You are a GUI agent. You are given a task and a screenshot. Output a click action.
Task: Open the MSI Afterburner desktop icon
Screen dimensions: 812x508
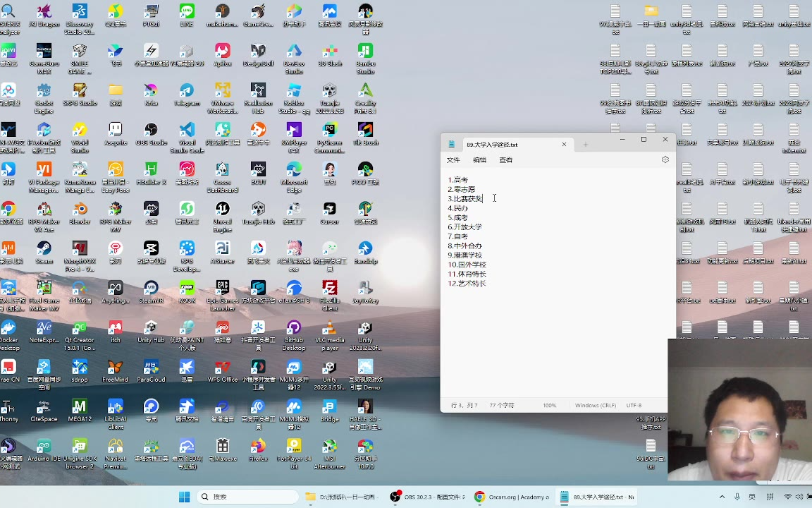point(330,454)
